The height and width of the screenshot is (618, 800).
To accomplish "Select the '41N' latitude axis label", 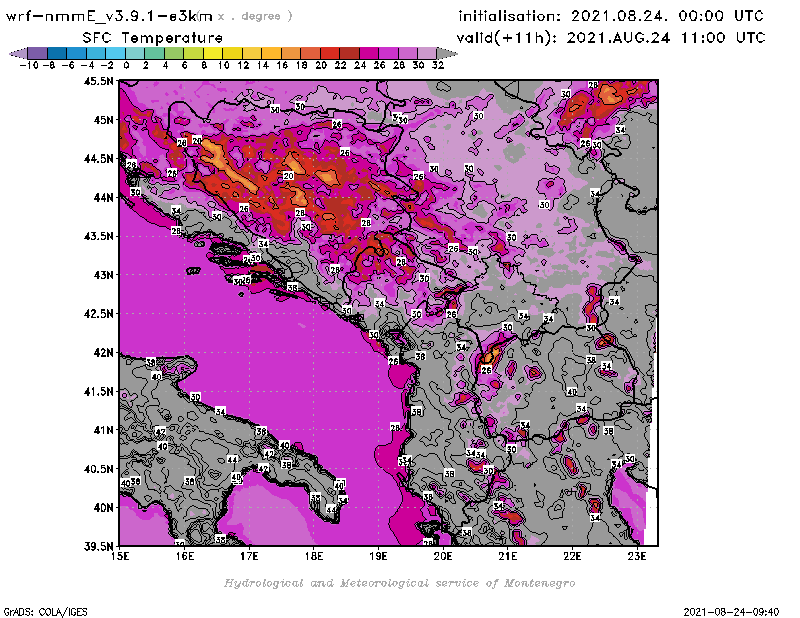I will pyautogui.click(x=104, y=430).
